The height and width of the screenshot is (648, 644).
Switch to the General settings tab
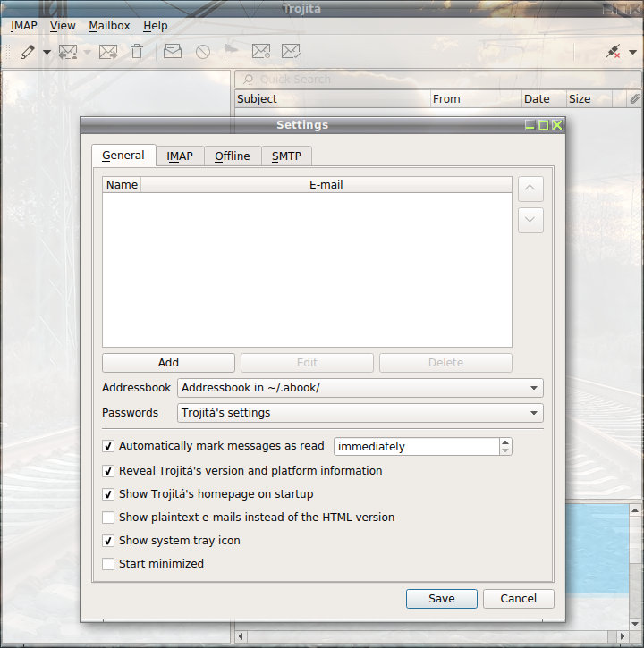123,156
